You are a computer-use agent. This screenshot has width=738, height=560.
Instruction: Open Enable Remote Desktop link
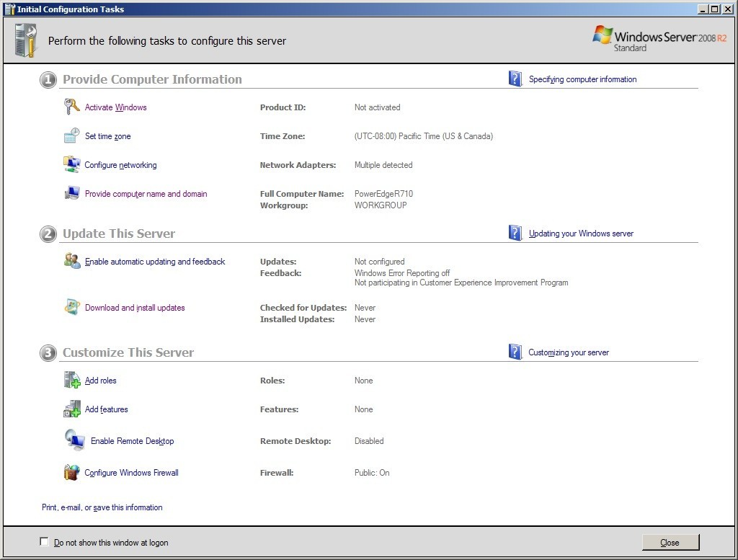[x=133, y=441]
